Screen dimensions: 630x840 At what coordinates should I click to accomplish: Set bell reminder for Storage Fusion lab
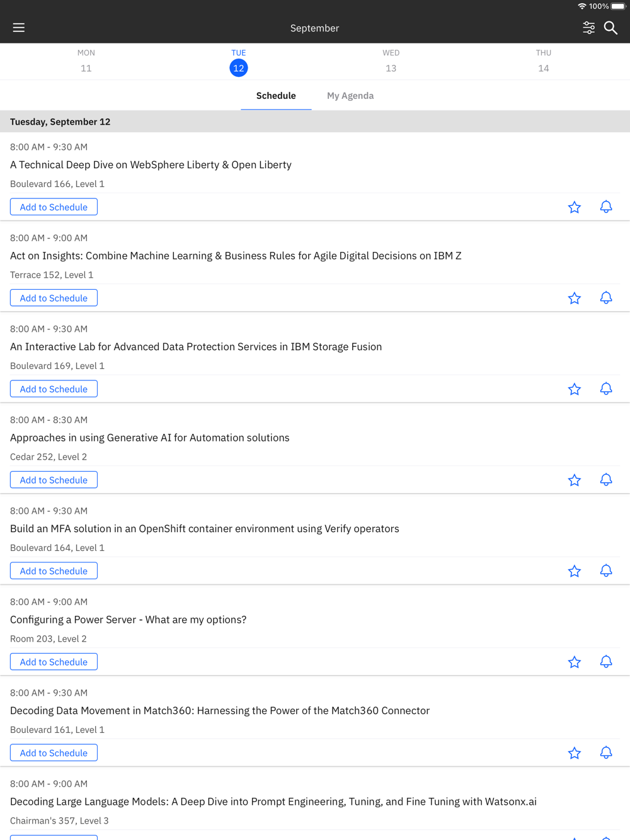[x=606, y=389]
